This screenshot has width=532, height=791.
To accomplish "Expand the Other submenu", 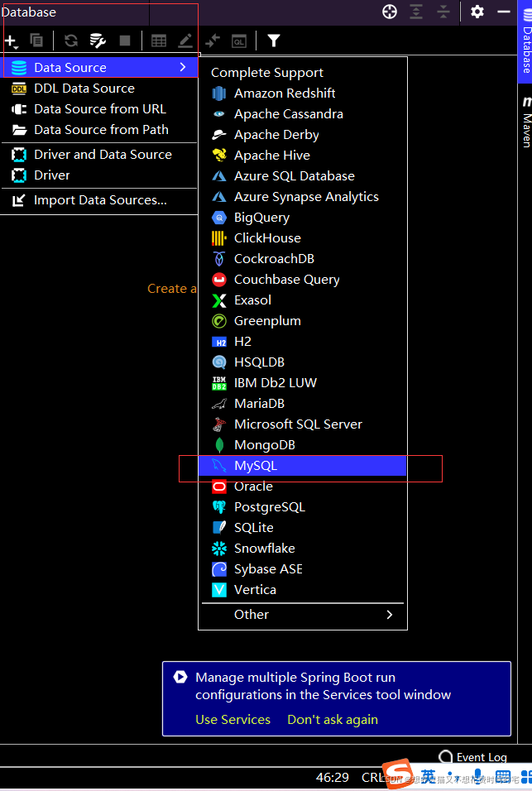I will click(303, 615).
